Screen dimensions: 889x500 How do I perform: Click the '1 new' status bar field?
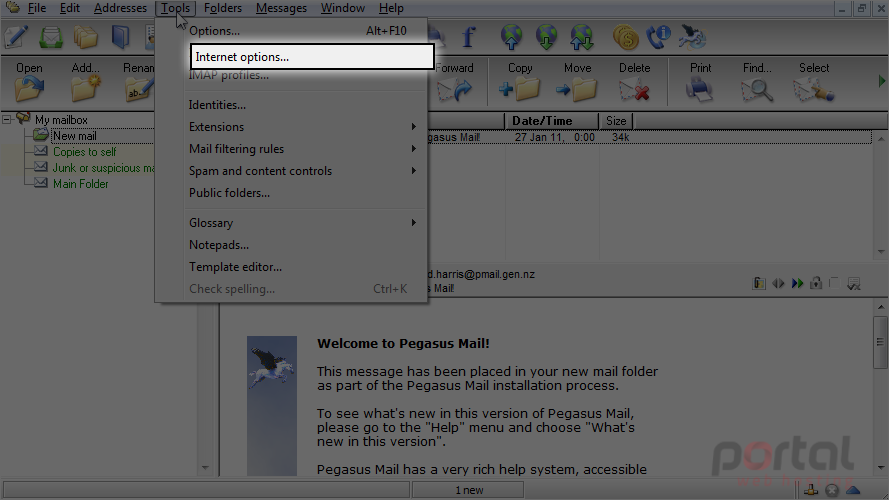pyautogui.click(x=468, y=490)
